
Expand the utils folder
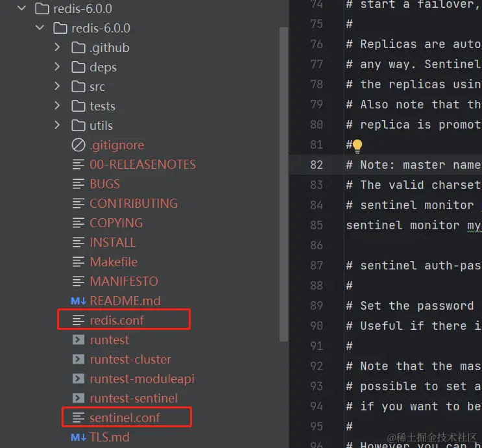point(57,125)
